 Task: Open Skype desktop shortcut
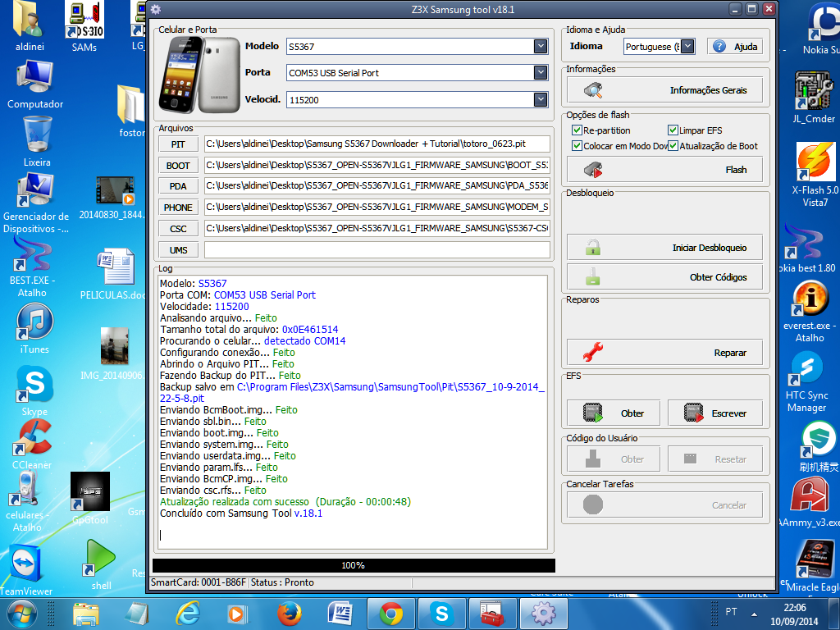point(34,390)
